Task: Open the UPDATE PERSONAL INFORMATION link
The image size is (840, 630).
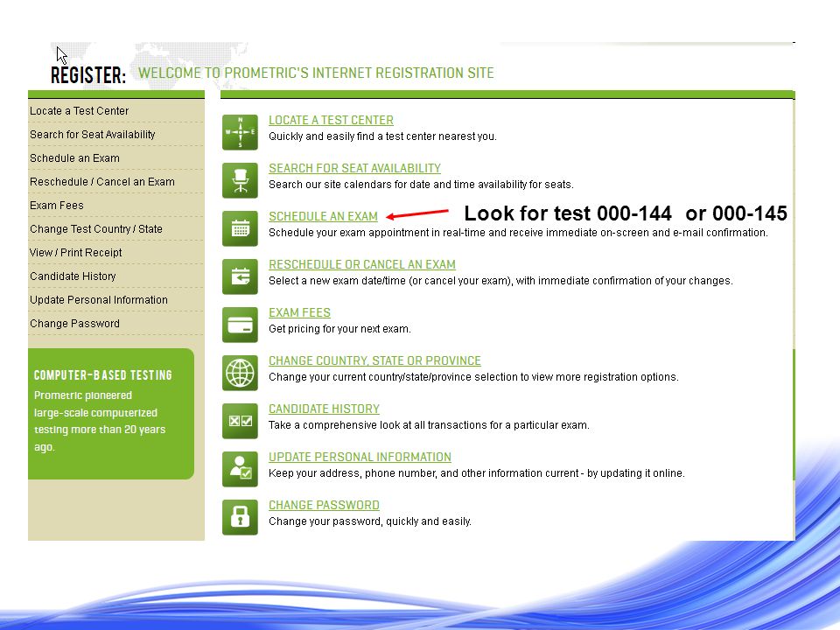Action: [360, 458]
